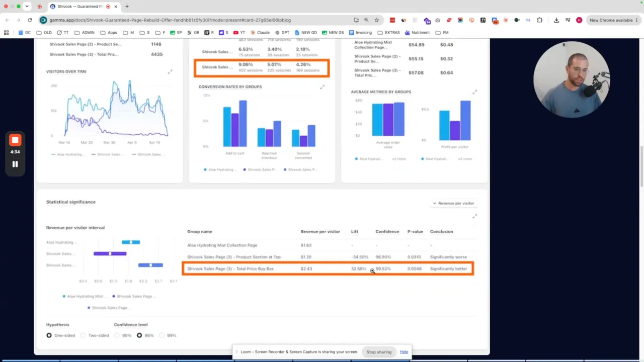The width and height of the screenshot is (644, 362).
Task: Expand '+2 more' legend under Average order value
Action: 398,159
